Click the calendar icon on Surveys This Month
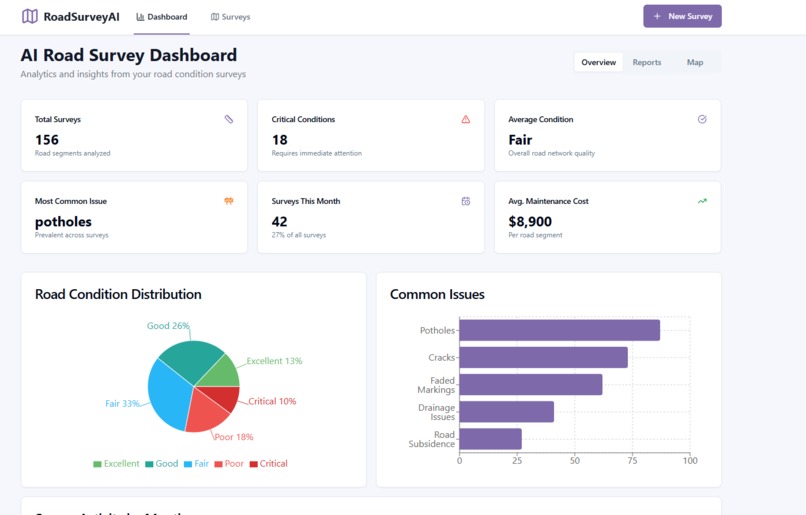806x515 pixels. 466,201
